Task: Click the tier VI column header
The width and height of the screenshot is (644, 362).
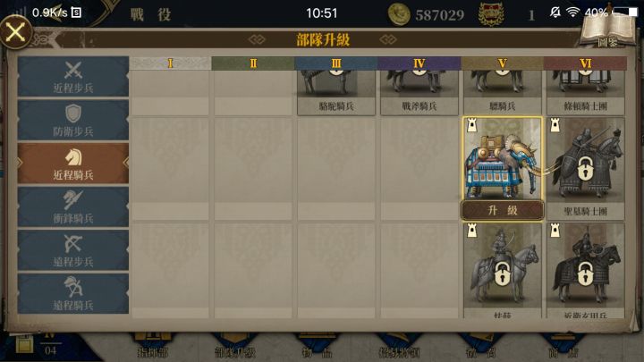Action: (586, 63)
